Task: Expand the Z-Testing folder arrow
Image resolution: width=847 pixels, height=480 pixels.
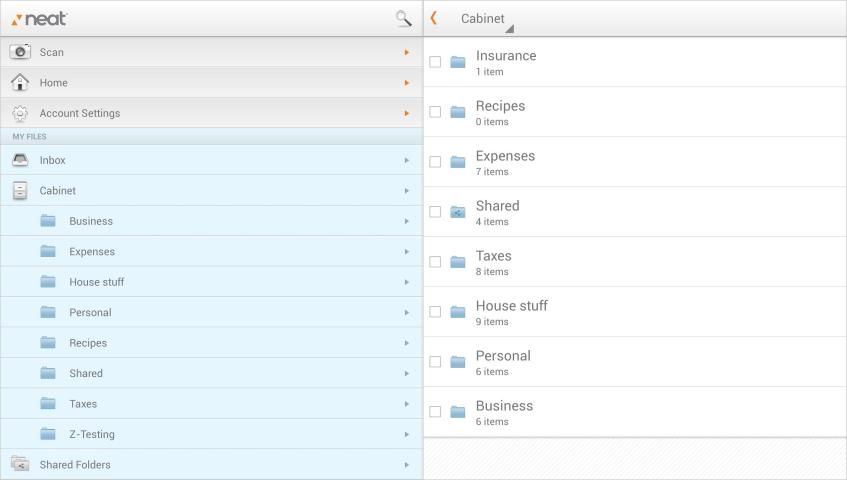Action: pos(406,434)
